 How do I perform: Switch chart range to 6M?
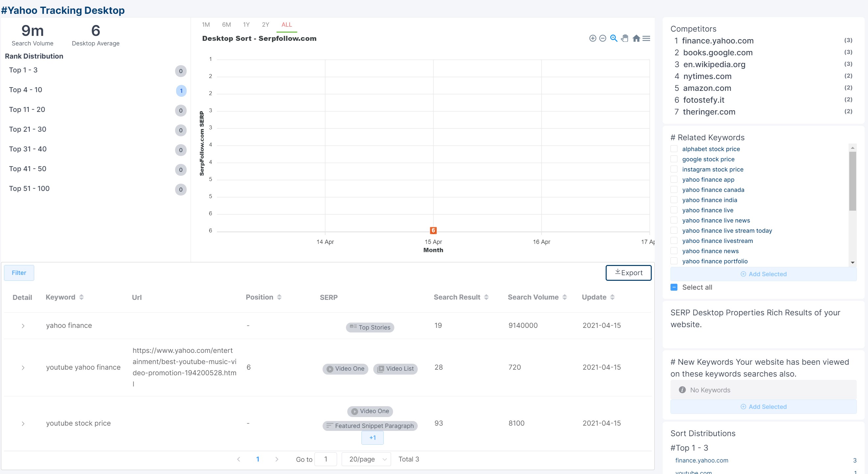point(226,25)
